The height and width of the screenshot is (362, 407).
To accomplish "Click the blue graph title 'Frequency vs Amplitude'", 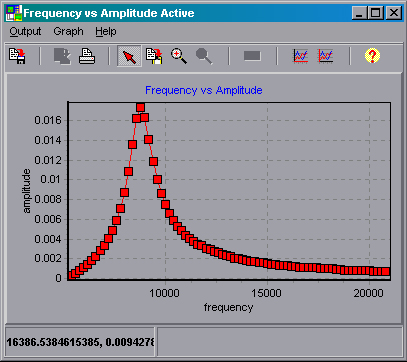I will [204, 90].
